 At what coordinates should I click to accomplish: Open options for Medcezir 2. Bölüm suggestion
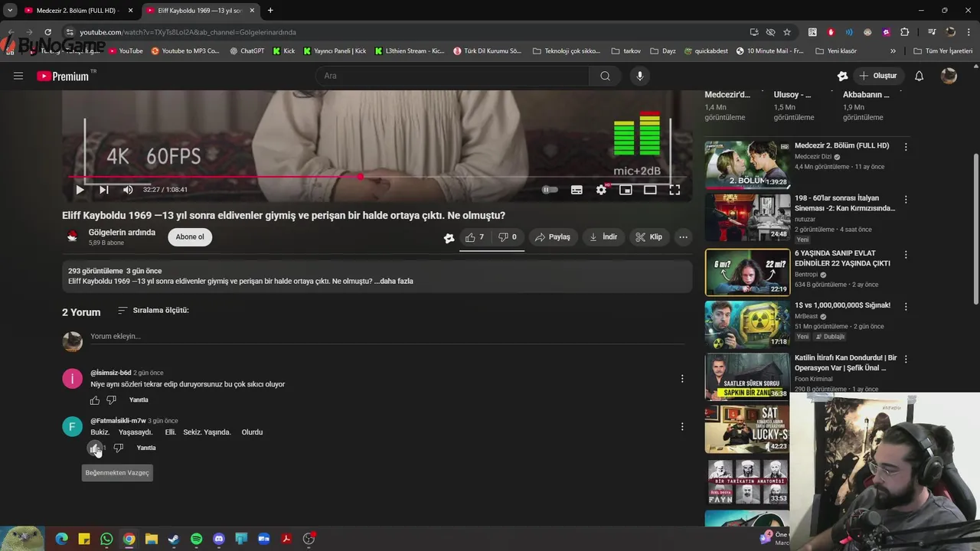(906, 147)
